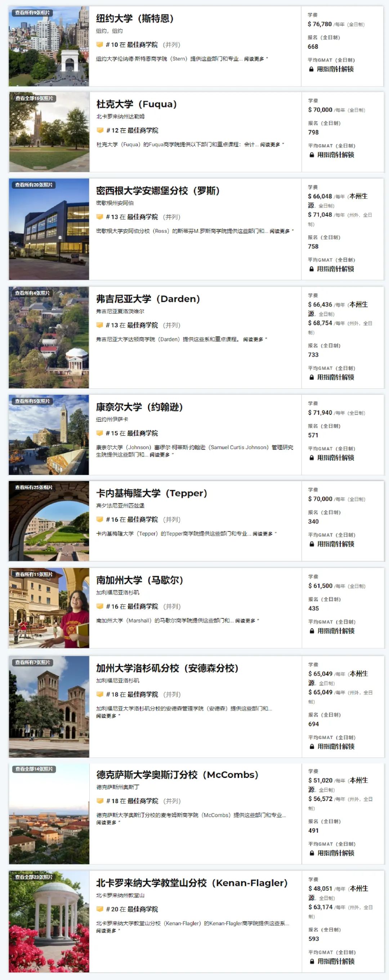389x980 pixels.
Task: Click the lock icon in the UCLA Anderson card
Action: [312, 746]
